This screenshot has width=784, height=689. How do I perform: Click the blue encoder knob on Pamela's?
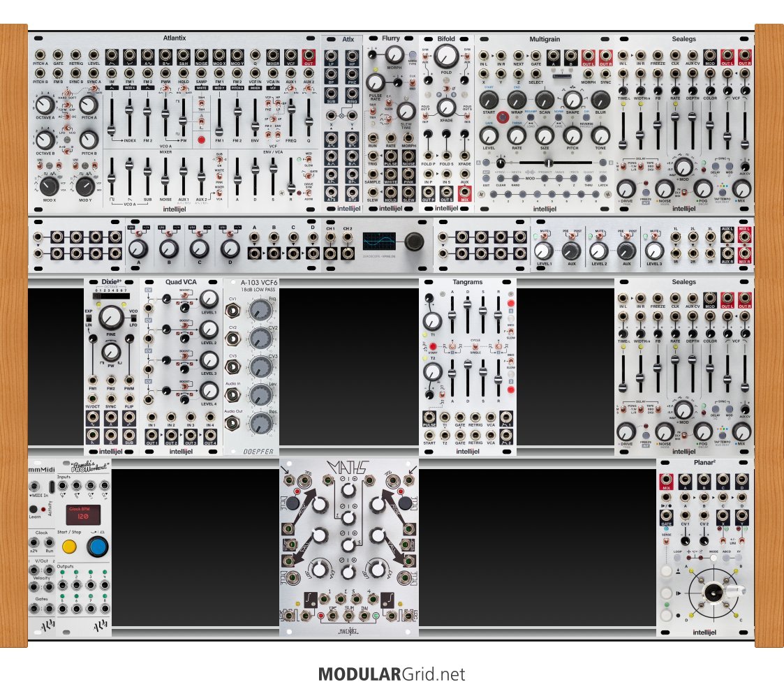[x=98, y=547]
